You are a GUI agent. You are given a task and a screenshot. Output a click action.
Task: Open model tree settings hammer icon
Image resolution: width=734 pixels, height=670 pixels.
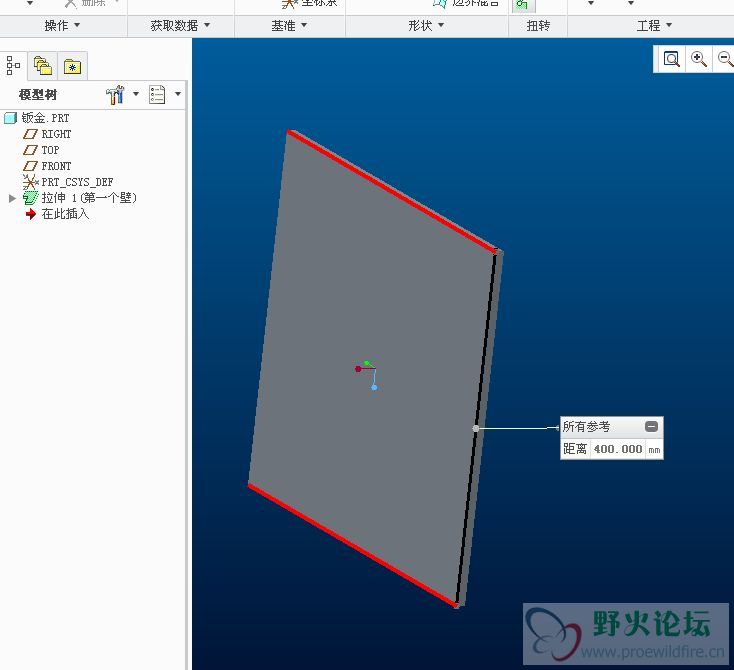coord(115,95)
